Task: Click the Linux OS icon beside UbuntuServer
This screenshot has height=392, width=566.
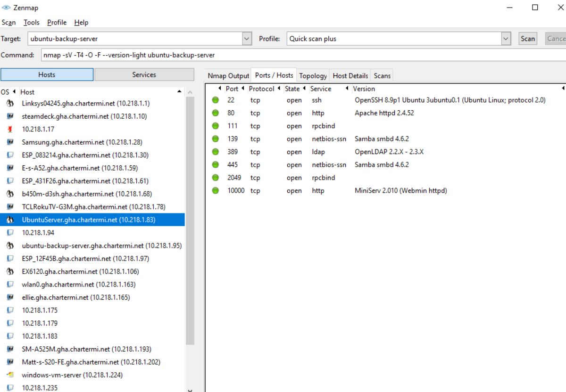Action: [x=10, y=220]
